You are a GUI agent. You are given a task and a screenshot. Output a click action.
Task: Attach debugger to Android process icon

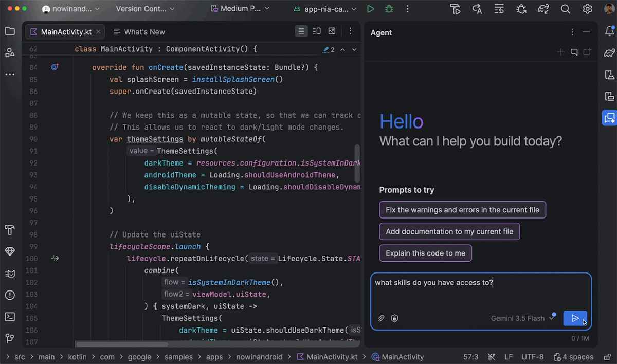point(521,9)
